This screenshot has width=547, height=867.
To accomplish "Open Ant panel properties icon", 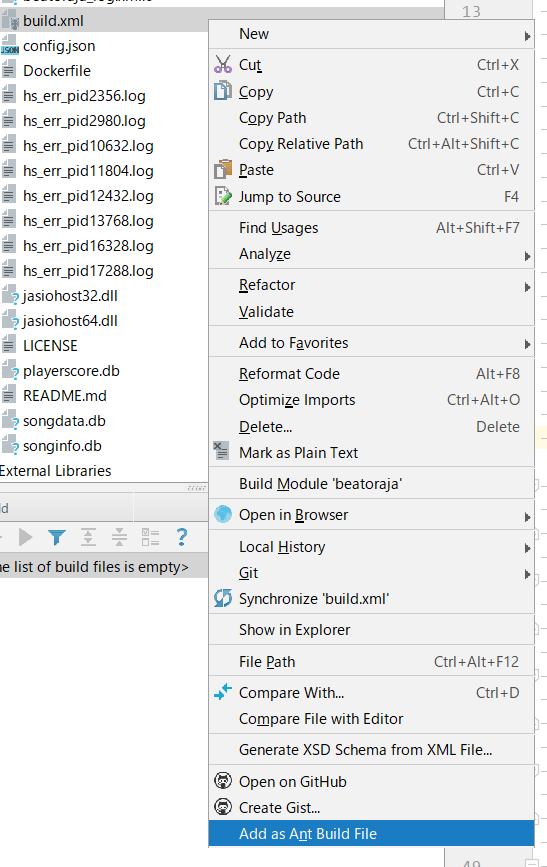I will click(150, 537).
